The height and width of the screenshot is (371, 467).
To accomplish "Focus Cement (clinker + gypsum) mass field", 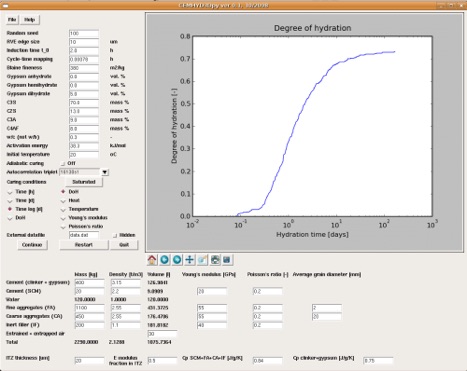I will (89, 283).
